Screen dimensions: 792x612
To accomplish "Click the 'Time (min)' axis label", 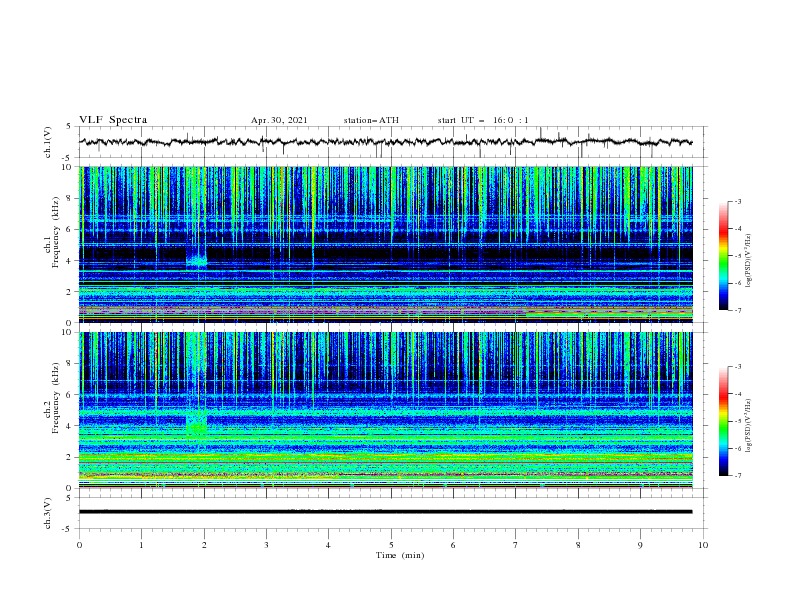I will pyautogui.click(x=400, y=555).
